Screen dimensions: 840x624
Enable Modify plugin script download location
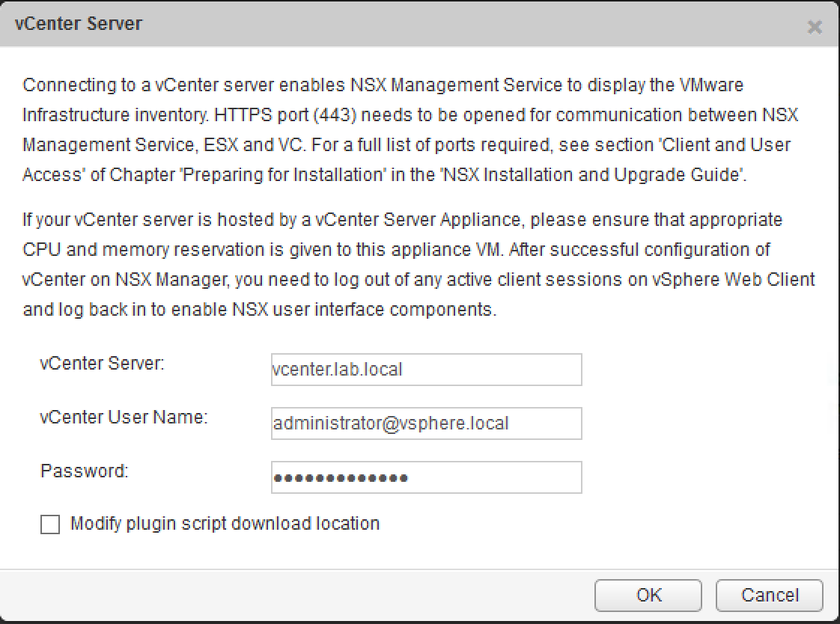pos(50,524)
